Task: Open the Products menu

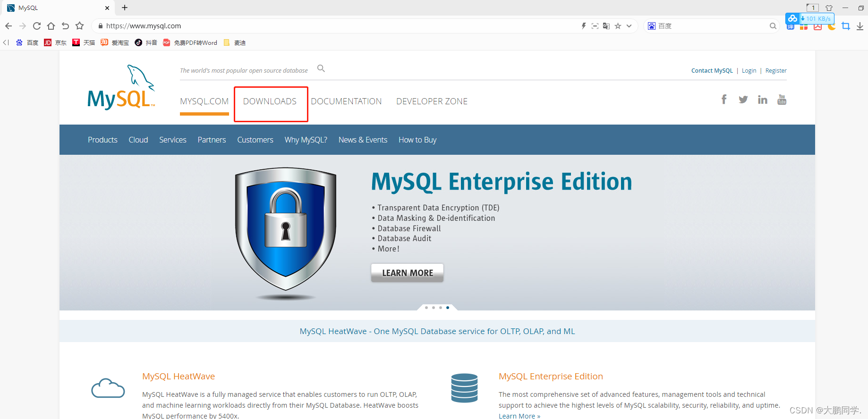Action: click(x=102, y=140)
